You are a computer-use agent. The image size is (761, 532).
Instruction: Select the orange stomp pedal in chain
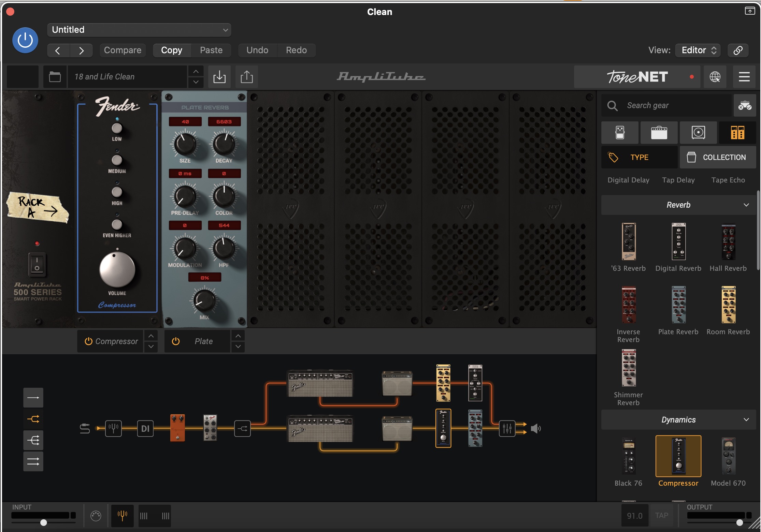point(177,428)
